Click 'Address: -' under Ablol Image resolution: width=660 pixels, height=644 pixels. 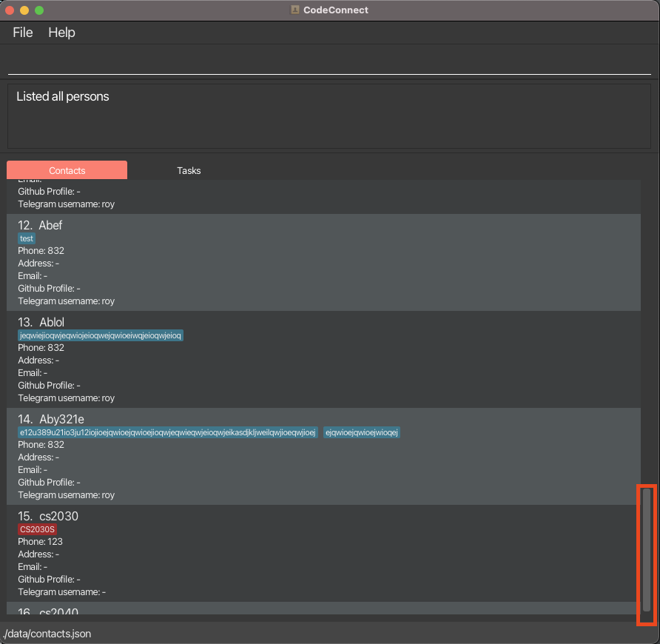(x=38, y=360)
